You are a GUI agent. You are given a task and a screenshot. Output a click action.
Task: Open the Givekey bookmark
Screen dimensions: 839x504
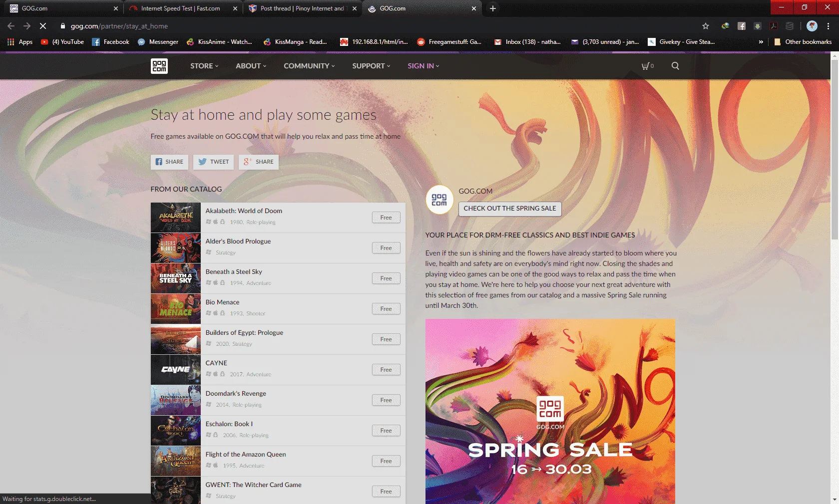(681, 42)
